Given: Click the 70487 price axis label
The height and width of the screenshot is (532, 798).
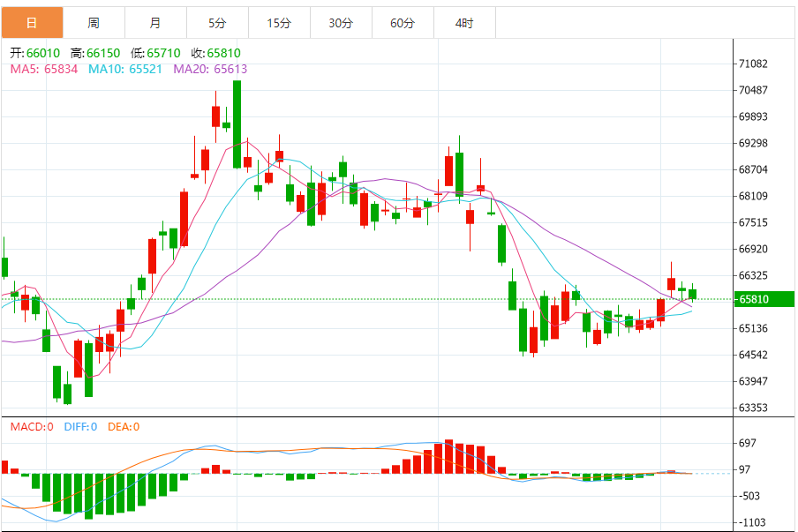Looking at the screenshot, I should pos(753,90).
